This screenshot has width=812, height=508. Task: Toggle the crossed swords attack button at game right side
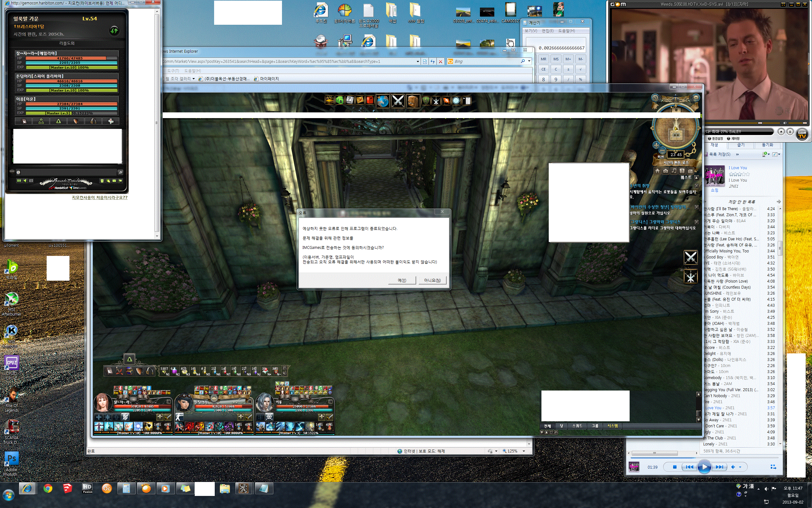coord(691,257)
